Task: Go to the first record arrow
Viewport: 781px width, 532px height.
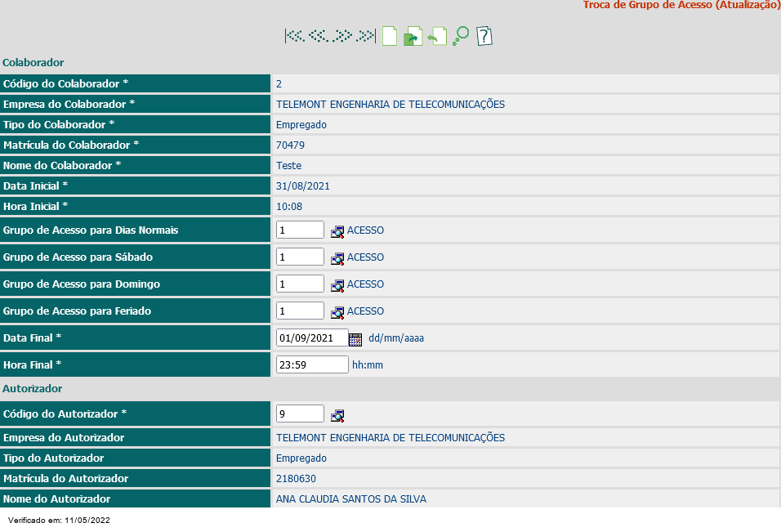Action: coord(295,36)
